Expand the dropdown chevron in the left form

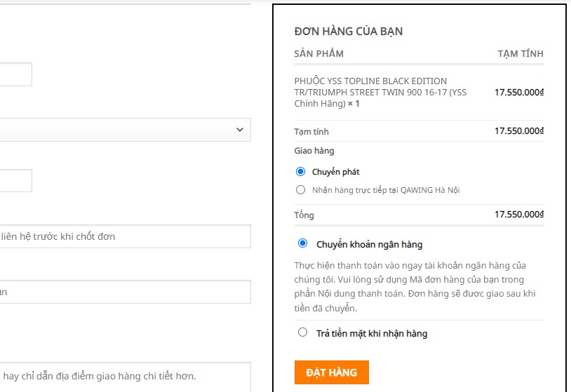pyautogui.click(x=239, y=130)
